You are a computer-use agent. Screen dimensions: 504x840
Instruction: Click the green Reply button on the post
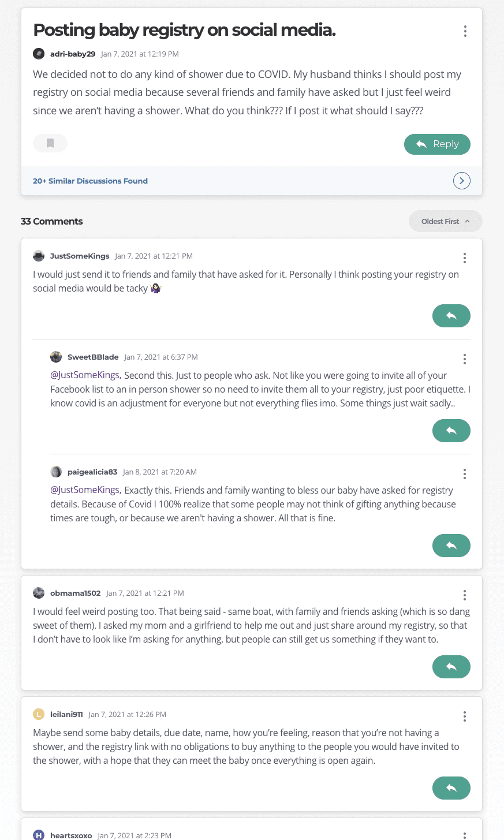pos(437,144)
